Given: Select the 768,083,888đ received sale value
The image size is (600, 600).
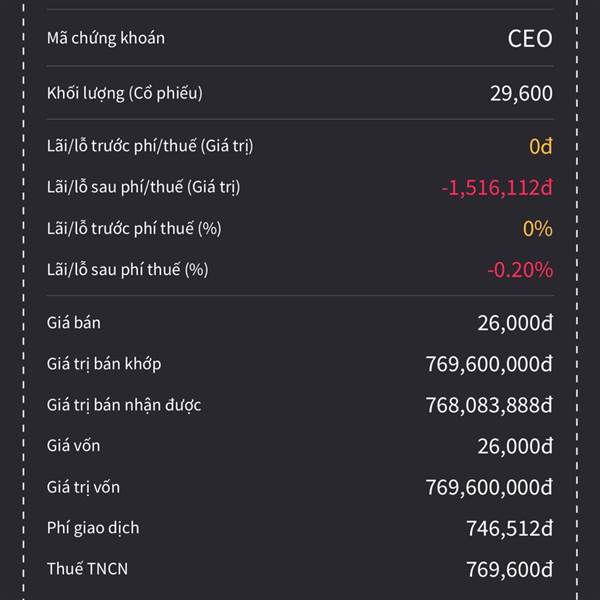Looking at the screenshot, I should 489,405.
